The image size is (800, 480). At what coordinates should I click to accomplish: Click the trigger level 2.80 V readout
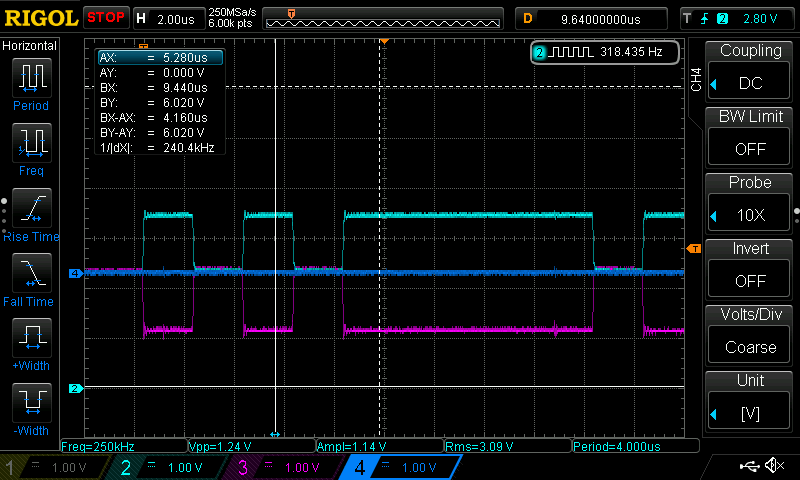coord(760,19)
